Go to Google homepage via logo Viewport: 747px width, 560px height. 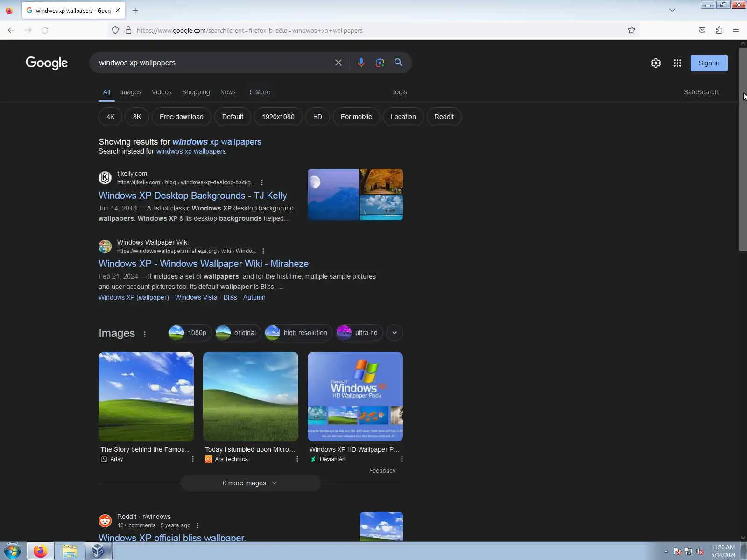pyautogui.click(x=47, y=63)
